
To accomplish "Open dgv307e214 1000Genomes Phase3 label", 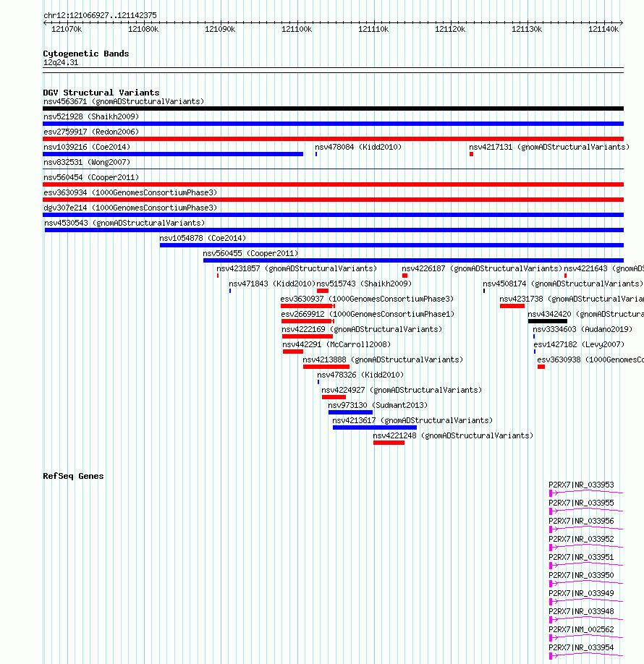I will tap(130, 208).
